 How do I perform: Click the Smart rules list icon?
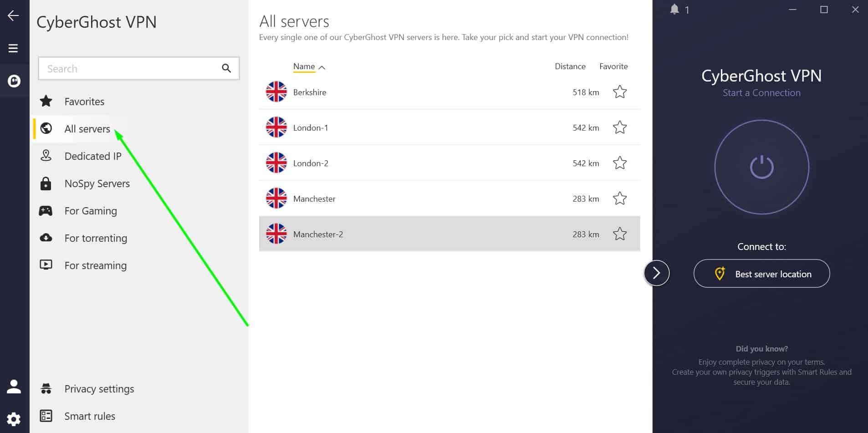(46, 416)
